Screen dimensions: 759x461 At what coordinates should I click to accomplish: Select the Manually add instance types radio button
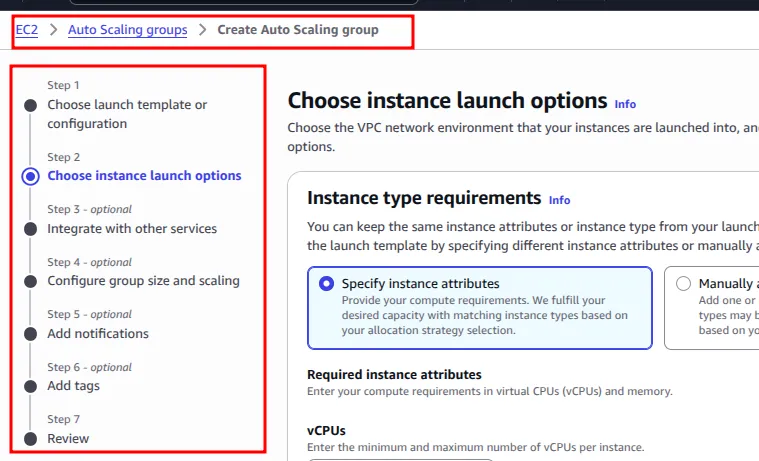click(683, 283)
